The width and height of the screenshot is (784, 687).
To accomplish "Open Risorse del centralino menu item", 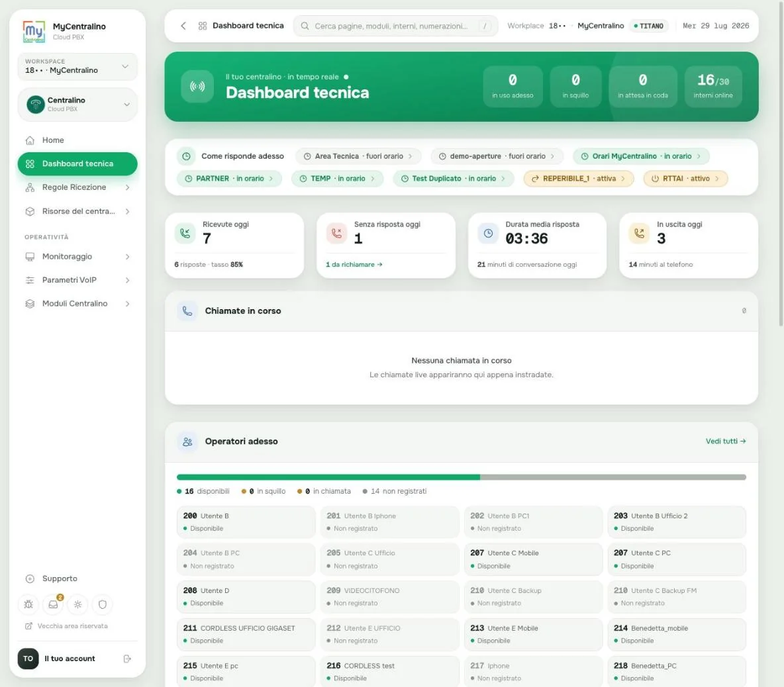I will click(77, 212).
